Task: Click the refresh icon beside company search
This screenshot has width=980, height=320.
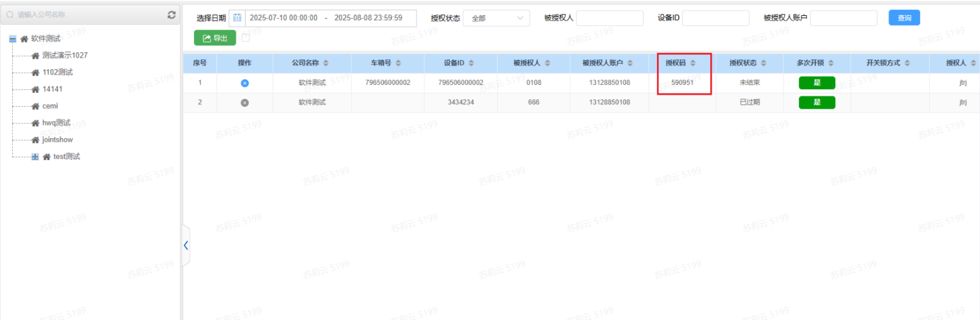Action: tap(172, 15)
